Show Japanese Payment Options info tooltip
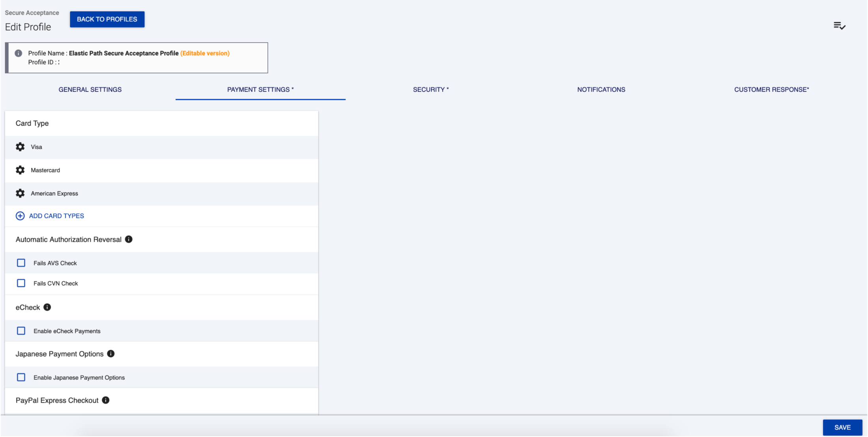Screen dimensions: 868x437 point(111,354)
